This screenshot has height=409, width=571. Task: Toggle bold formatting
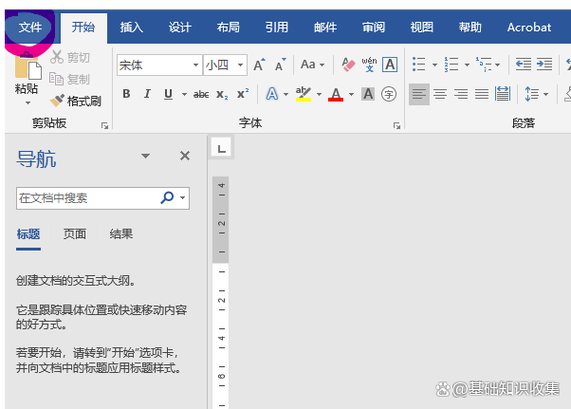[x=126, y=94]
